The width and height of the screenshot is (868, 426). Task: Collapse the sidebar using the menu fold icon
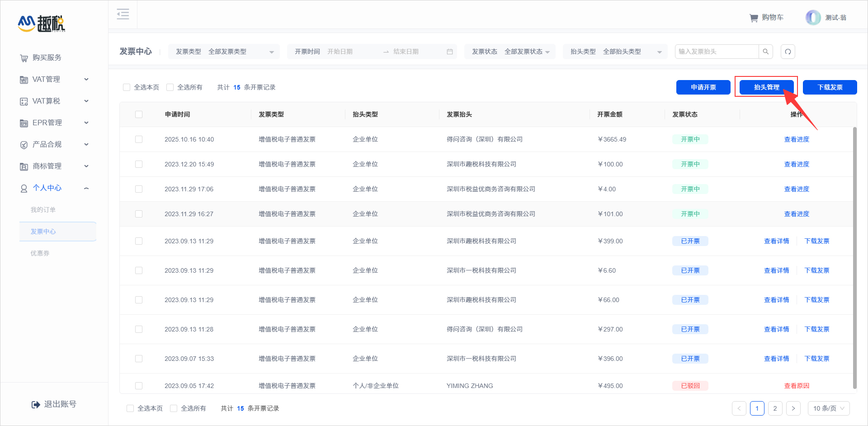(123, 14)
